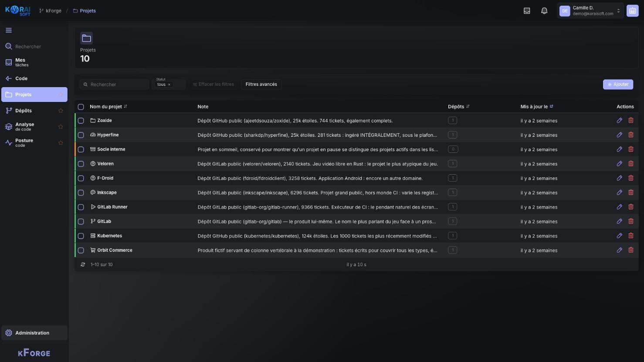Delete the Zoxide project
The height and width of the screenshot is (362, 644).
coord(630,120)
